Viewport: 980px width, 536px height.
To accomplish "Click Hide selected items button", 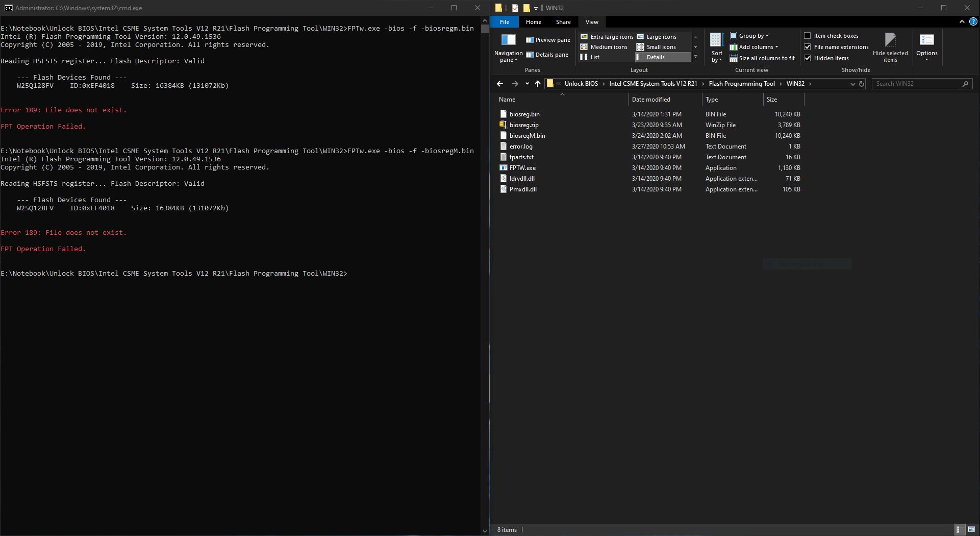I will tap(890, 48).
